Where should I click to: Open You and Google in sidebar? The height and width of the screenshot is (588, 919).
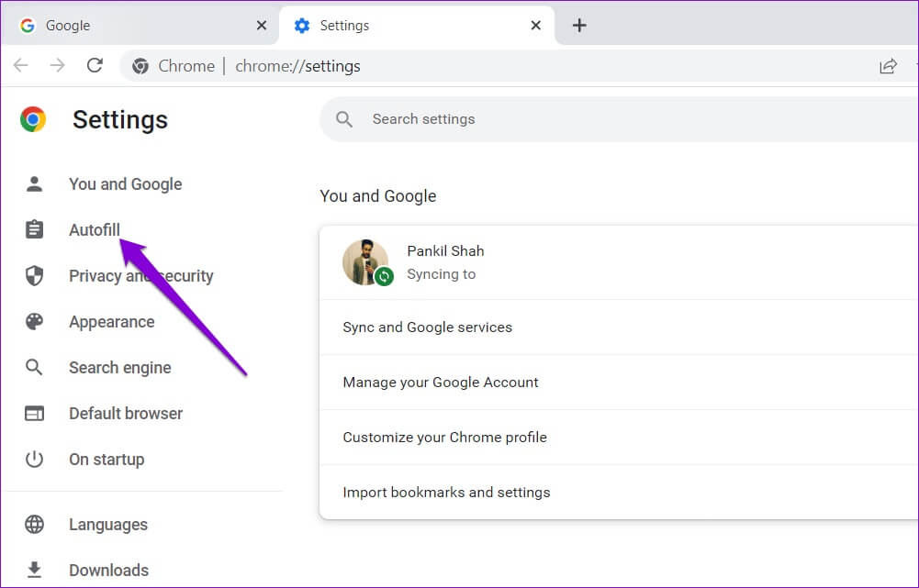tap(125, 183)
